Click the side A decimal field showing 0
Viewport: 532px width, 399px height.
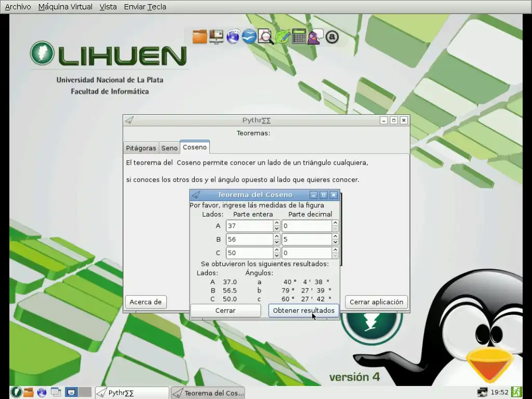[x=307, y=226]
